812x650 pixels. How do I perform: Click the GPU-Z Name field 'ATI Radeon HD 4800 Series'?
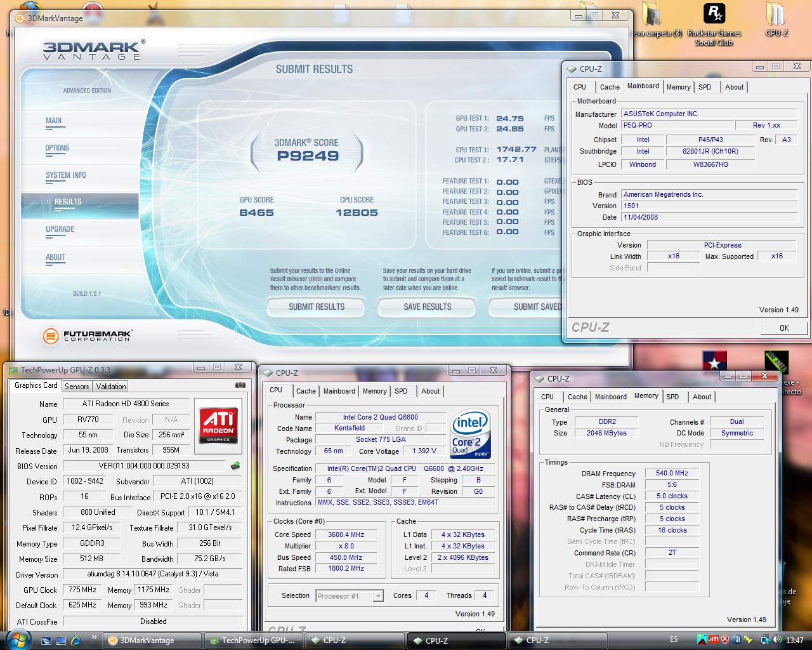(x=126, y=404)
